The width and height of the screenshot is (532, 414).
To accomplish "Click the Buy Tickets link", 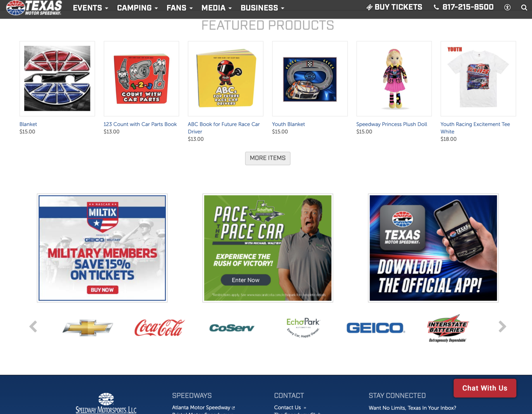I will point(394,7).
